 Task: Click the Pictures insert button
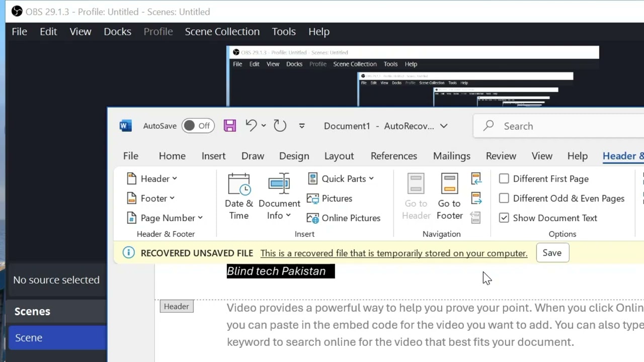tap(330, 198)
